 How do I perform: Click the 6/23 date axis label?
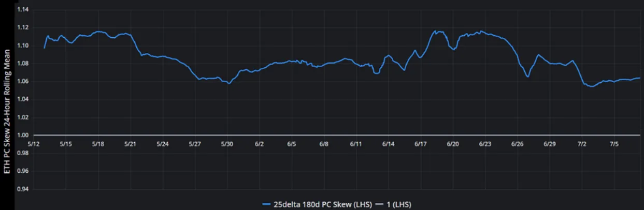point(485,144)
